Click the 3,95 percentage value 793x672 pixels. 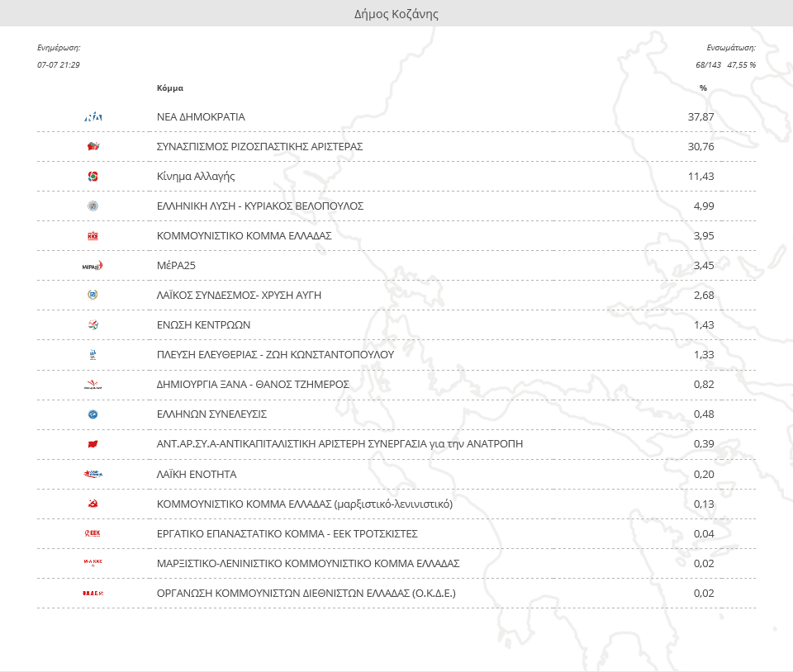click(704, 236)
